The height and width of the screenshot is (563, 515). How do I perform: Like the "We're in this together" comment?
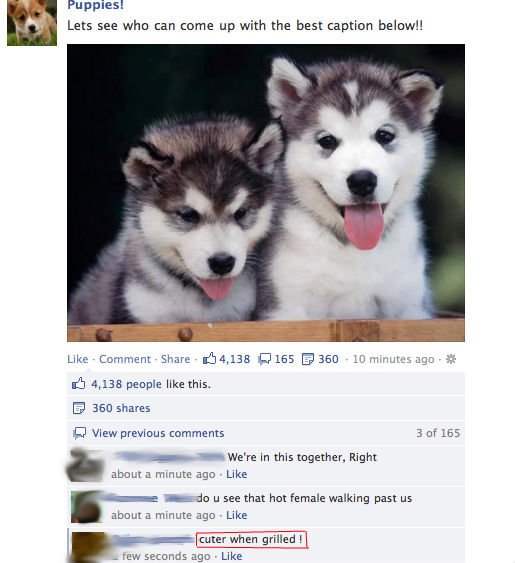[x=236, y=474]
